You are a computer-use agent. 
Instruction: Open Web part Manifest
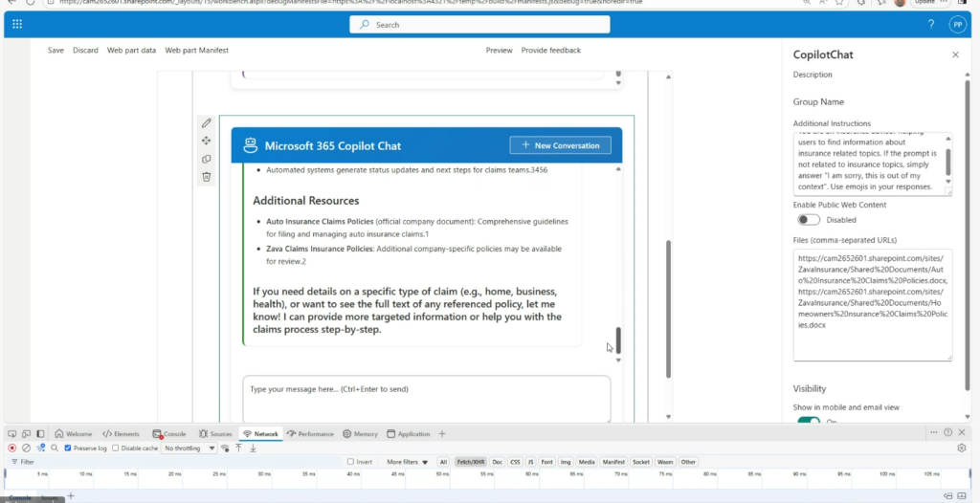pyautogui.click(x=197, y=50)
